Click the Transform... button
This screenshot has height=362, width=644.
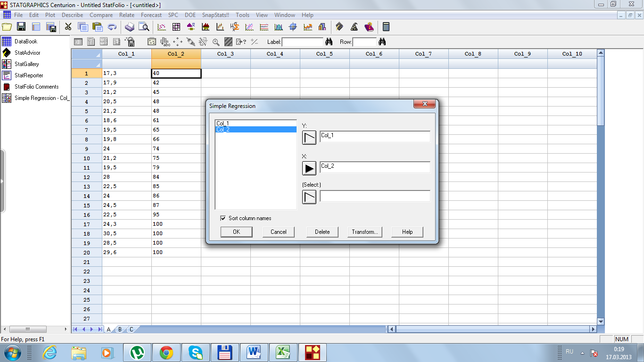[365, 232]
